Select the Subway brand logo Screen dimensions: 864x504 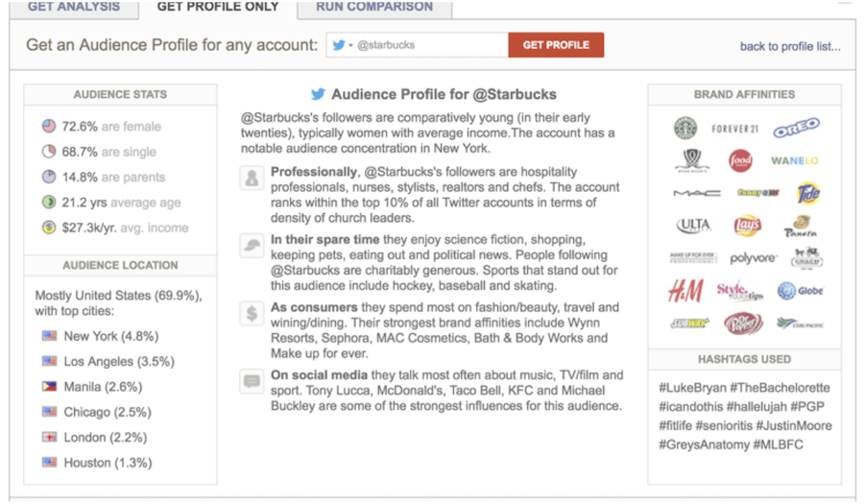coord(687,324)
